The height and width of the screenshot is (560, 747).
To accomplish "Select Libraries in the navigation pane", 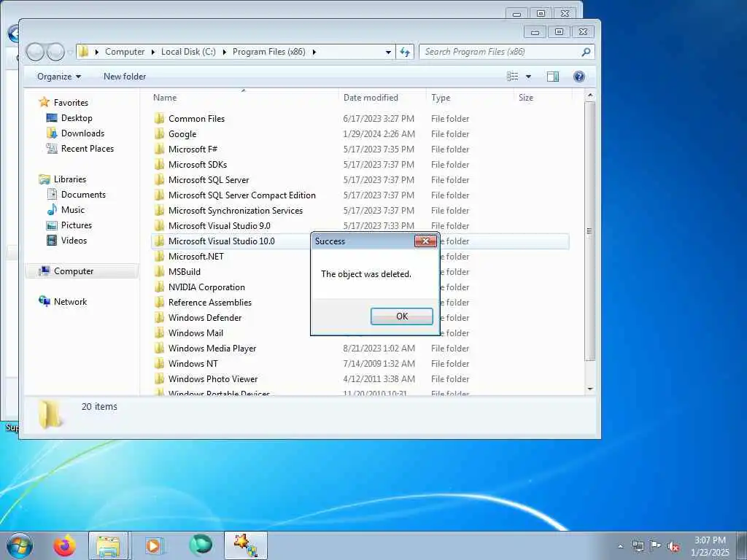I will (69, 179).
